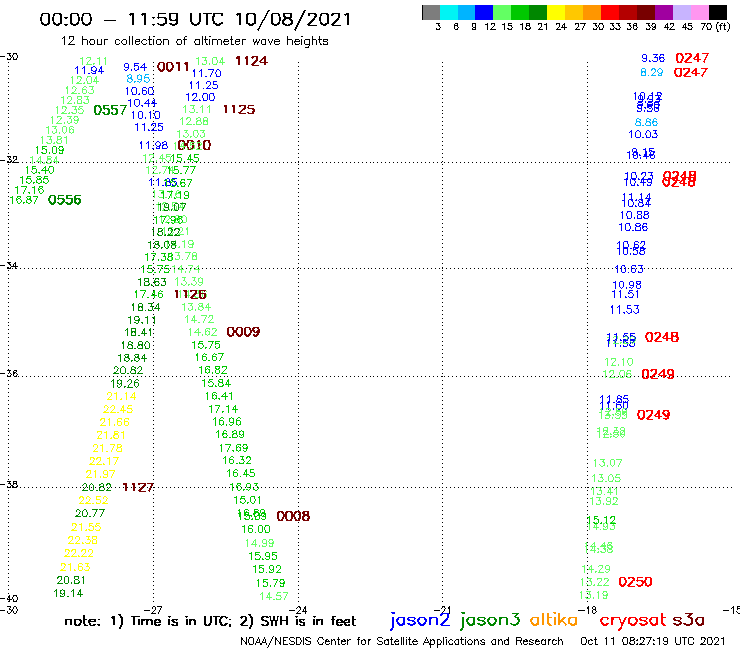The image size is (740, 650).
Task: Select the wave height value '12.11'
Action: click(x=93, y=61)
